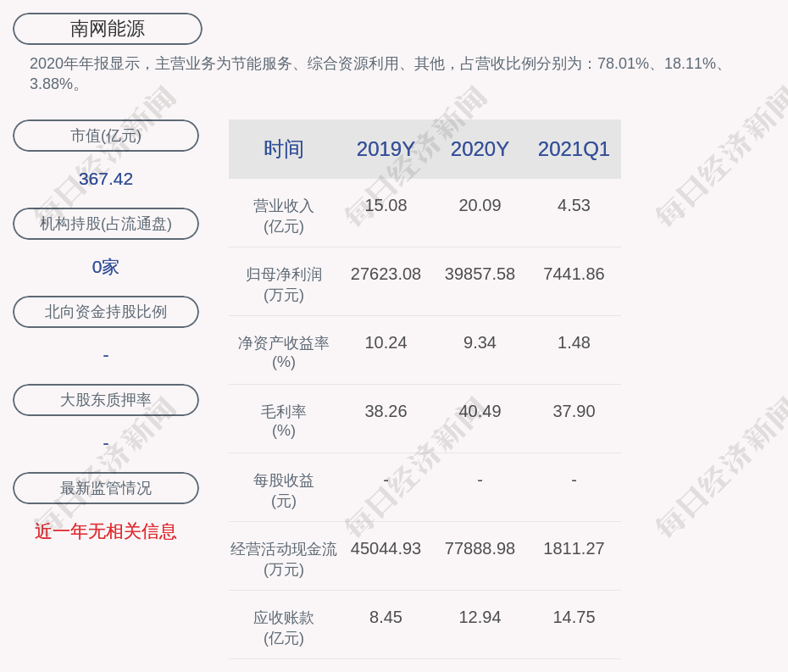Select gross margin value 40.49
The width and height of the screenshot is (788, 672).
pyautogui.click(x=480, y=411)
